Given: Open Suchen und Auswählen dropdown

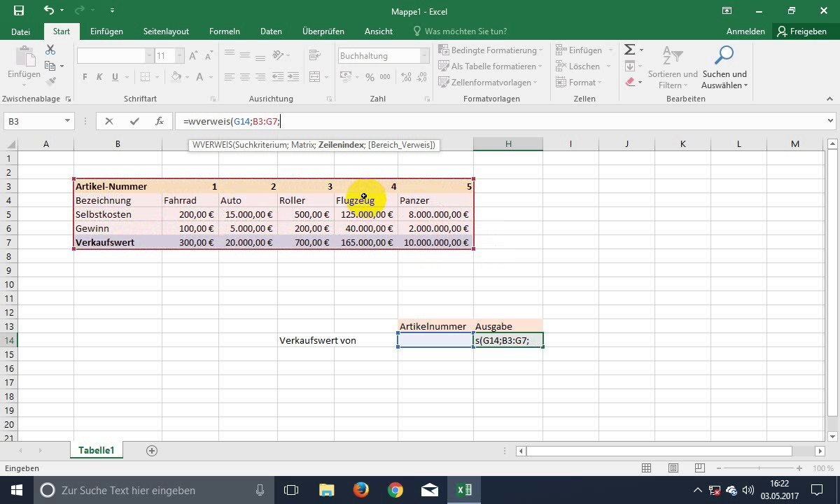Looking at the screenshot, I should click(x=724, y=68).
